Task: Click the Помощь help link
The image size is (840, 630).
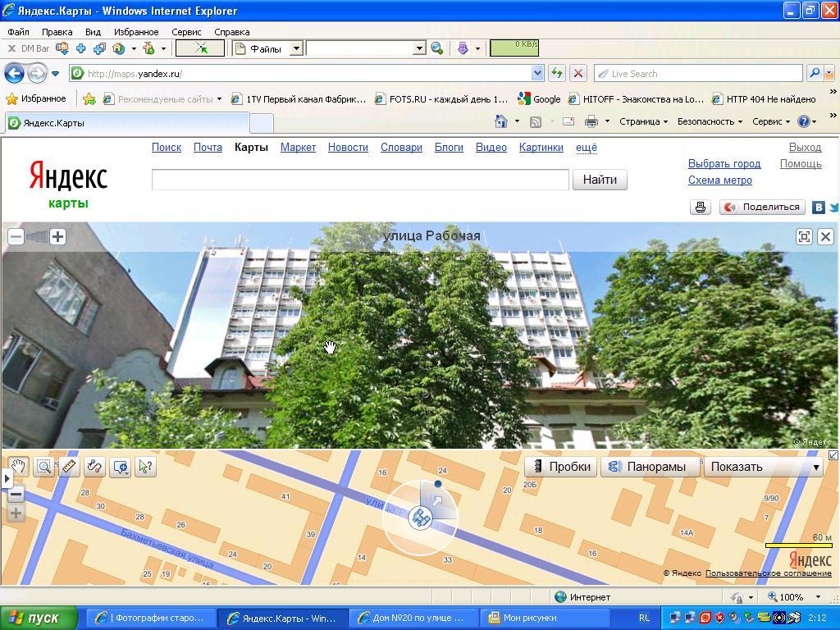Action: tap(801, 164)
